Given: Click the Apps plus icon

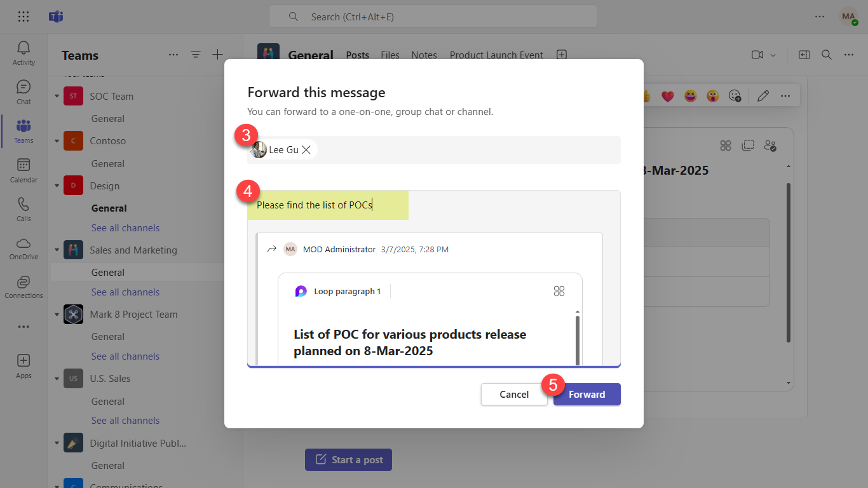Looking at the screenshot, I should 24,365.
